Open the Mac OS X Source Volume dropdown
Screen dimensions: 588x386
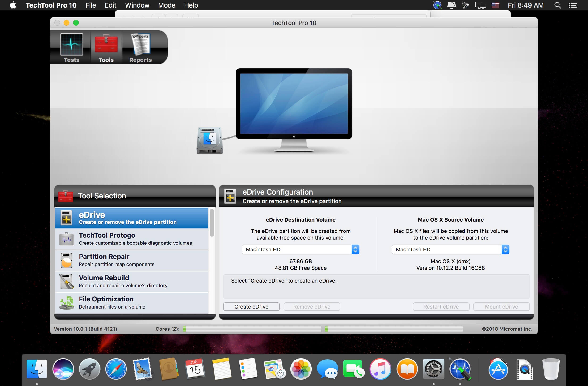click(450, 249)
